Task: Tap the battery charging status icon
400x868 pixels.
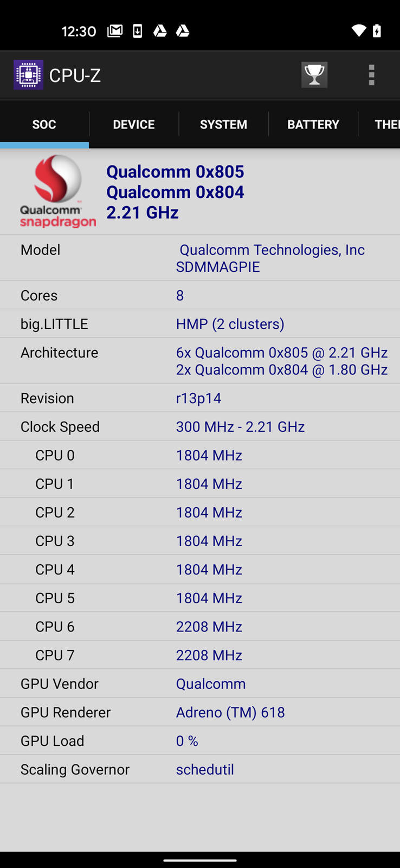Action: 377,31
